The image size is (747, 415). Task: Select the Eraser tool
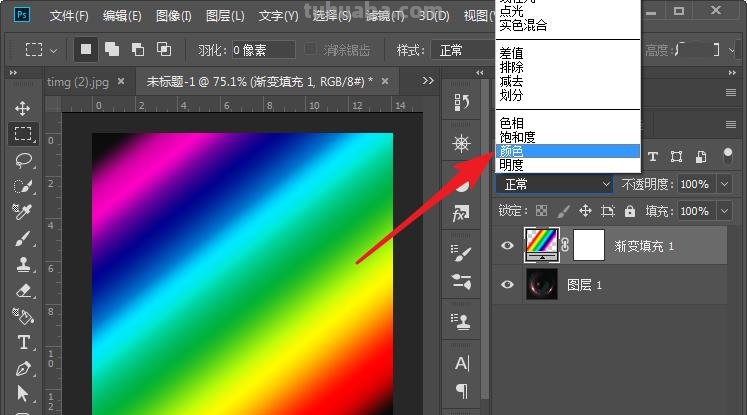point(22,291)
